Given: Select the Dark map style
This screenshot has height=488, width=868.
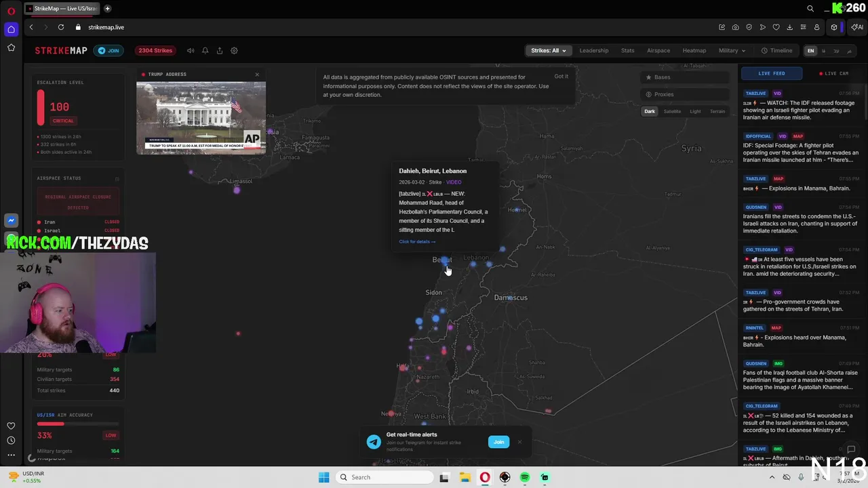Looking at the screenshot, I should pos(650,111).
